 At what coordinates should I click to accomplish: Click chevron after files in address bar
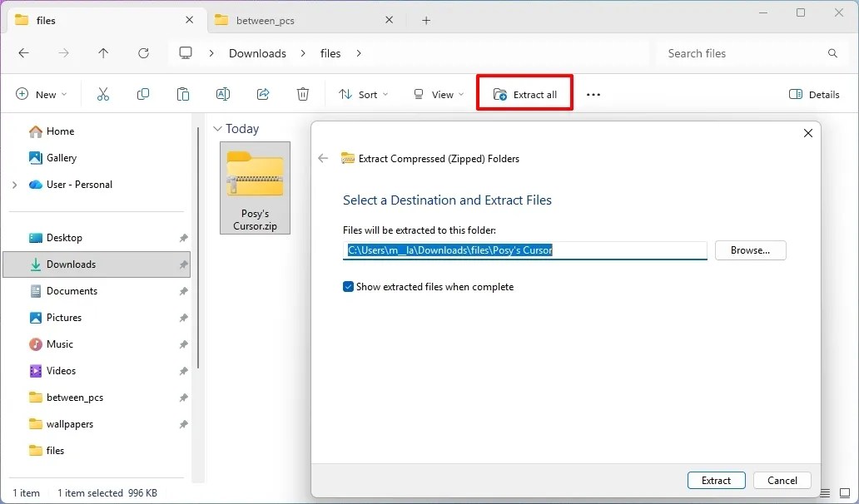point(359,53)
